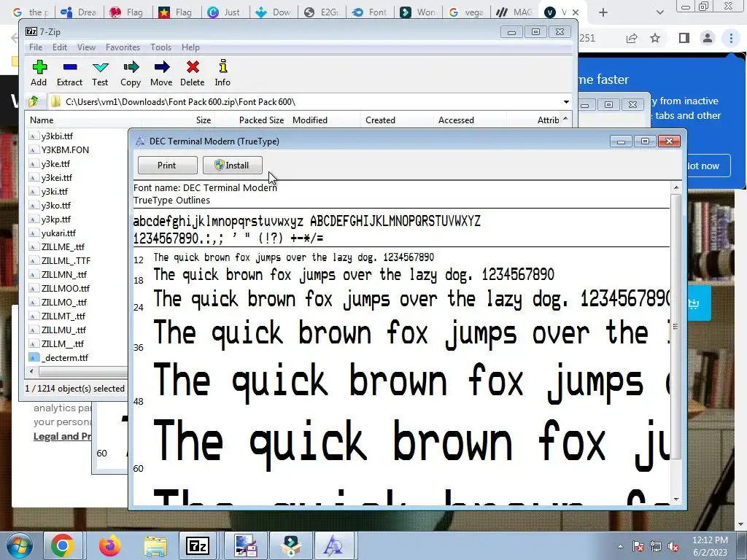Switch to the Just Chrome tab
Image resolution: width=747 pixels, height=560 pixels.
(225, 12)
